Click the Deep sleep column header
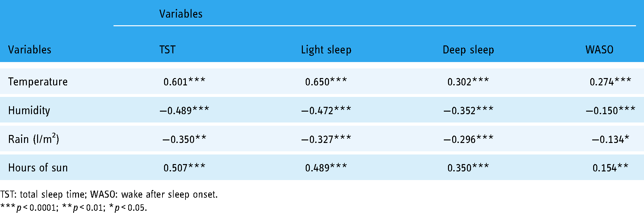Image resolution: width=644 pixels, height=213 pixels. pyautogui.click(x=468, y=50)
